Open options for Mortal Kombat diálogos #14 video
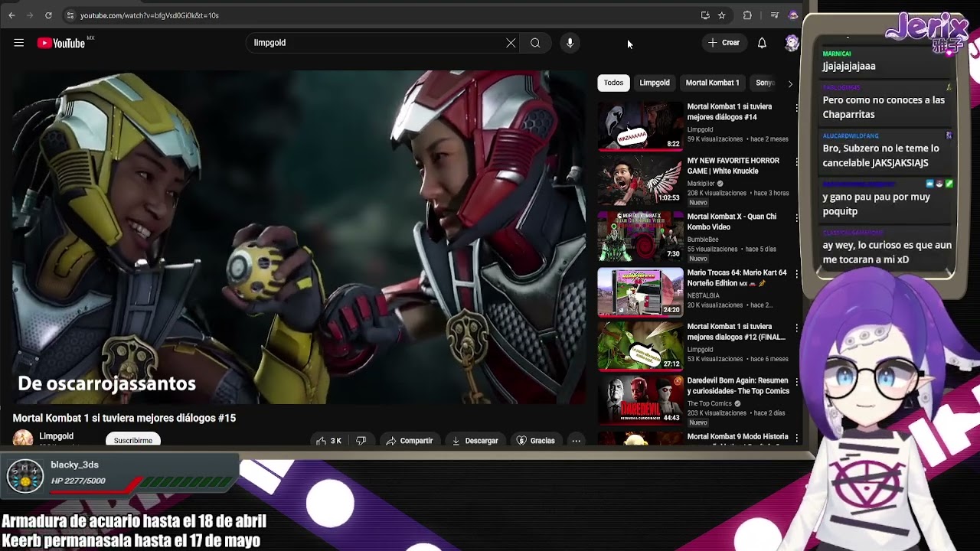 click(797, 108)
